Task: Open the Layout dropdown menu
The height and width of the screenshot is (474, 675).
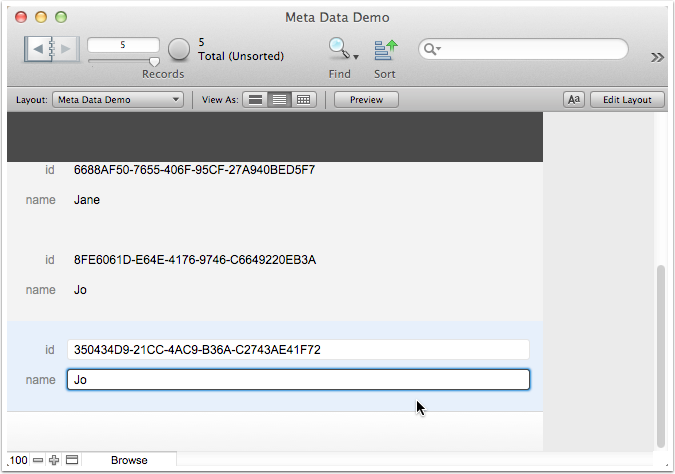Action: (119, 99)
